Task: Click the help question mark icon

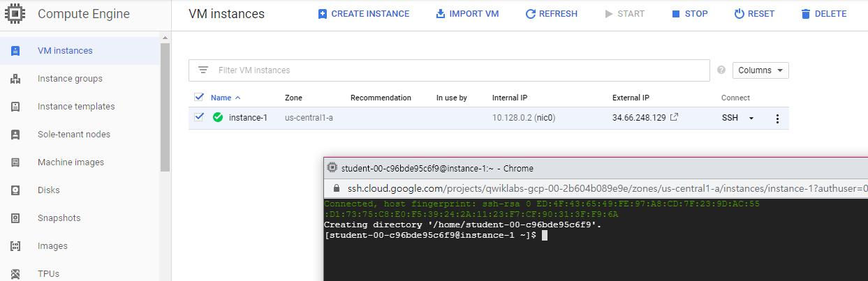Action: click(721, 70)
